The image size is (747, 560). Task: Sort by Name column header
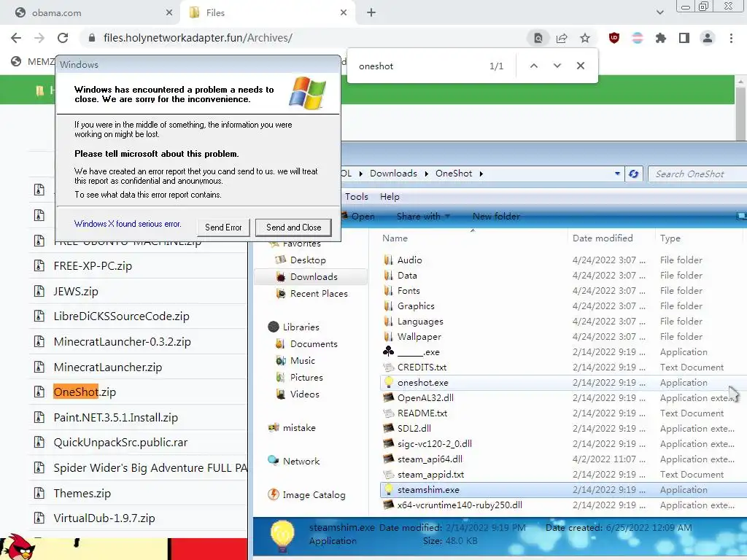(x=395, y=238)
